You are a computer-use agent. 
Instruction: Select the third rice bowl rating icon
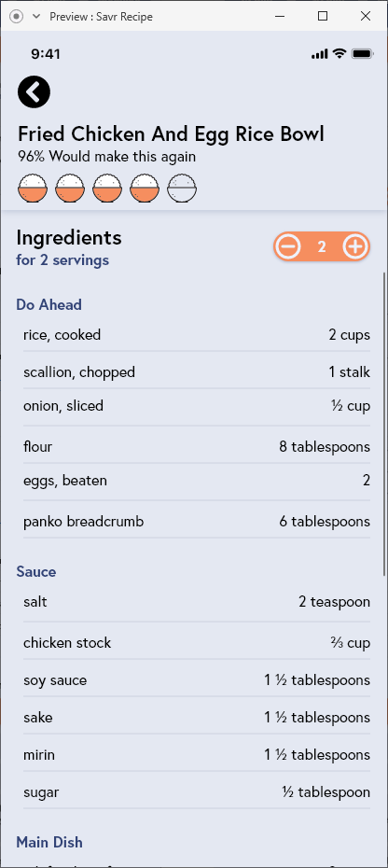click(x=107, y=189)
